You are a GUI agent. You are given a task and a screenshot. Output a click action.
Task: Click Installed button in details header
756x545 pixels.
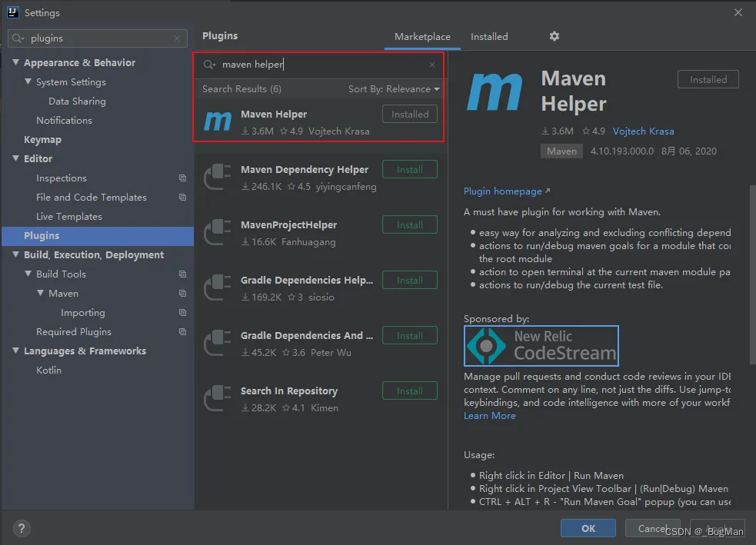708,79
